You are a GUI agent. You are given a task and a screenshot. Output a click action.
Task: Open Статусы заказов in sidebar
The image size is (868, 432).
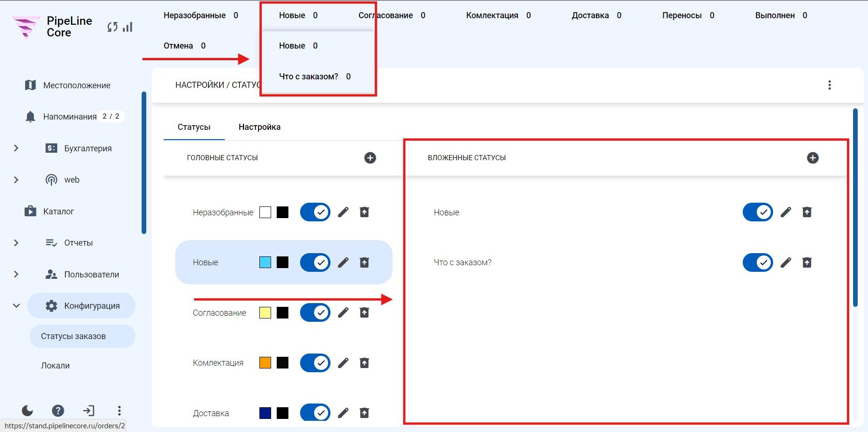(82, 336)
